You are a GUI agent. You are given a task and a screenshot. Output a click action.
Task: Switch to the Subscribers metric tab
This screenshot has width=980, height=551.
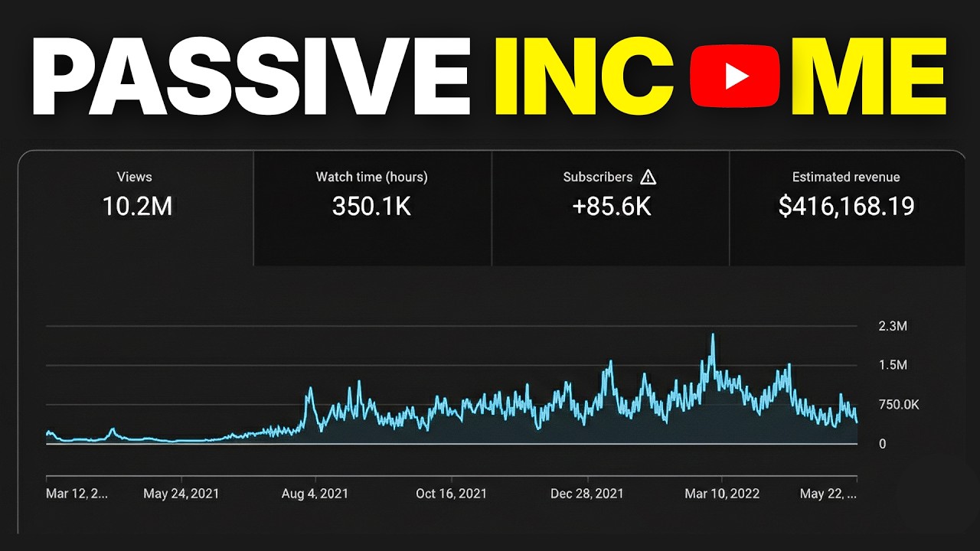(610, 208)
